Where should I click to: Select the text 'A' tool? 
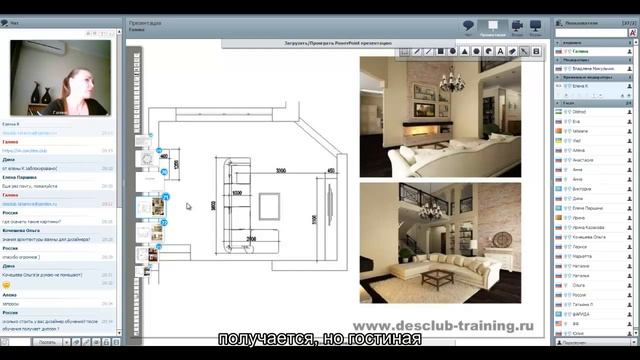(x=500, y=51)
